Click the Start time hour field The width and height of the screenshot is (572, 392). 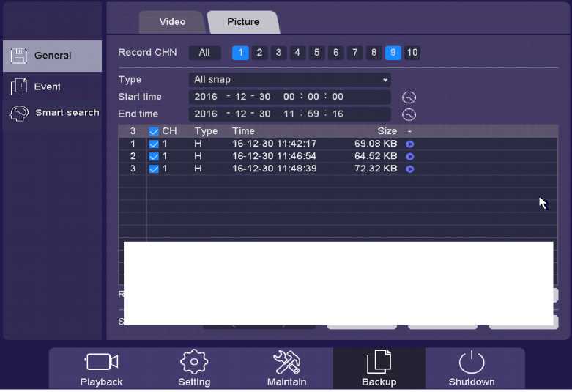coord(289,97)
